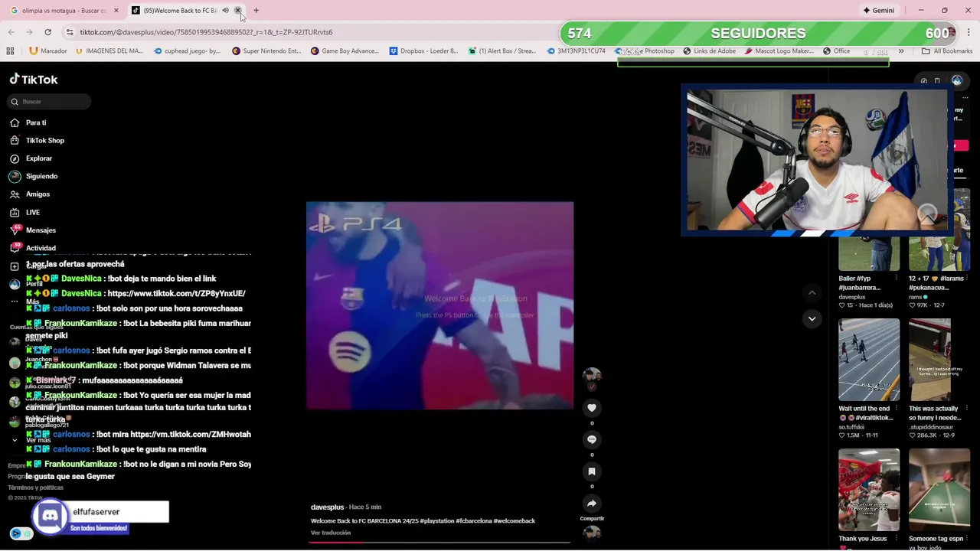Open Marcador bookmark
Viewport: 980px width, 551px height.
click(48, 51)
